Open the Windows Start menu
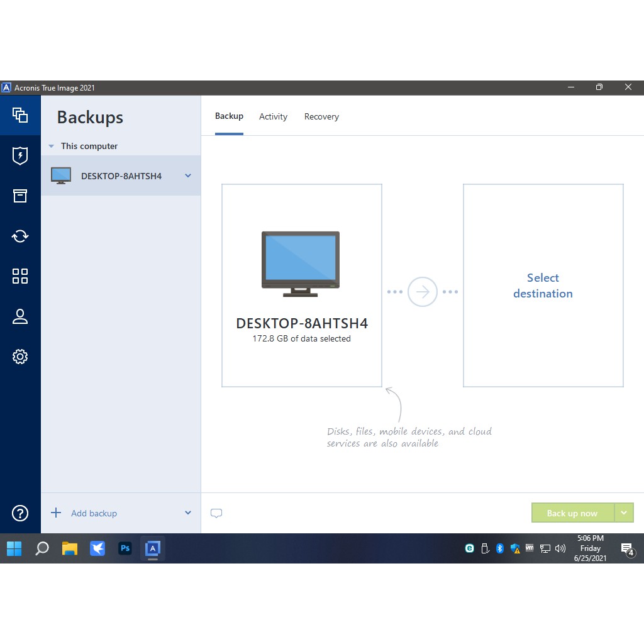Viewport: 644px width, 644px height. [14, 548]
